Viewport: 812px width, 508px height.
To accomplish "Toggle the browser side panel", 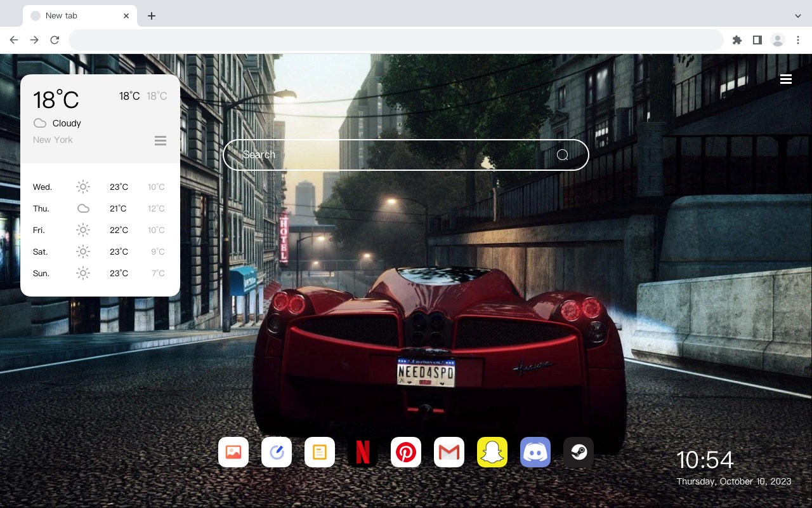I will 757,40.
